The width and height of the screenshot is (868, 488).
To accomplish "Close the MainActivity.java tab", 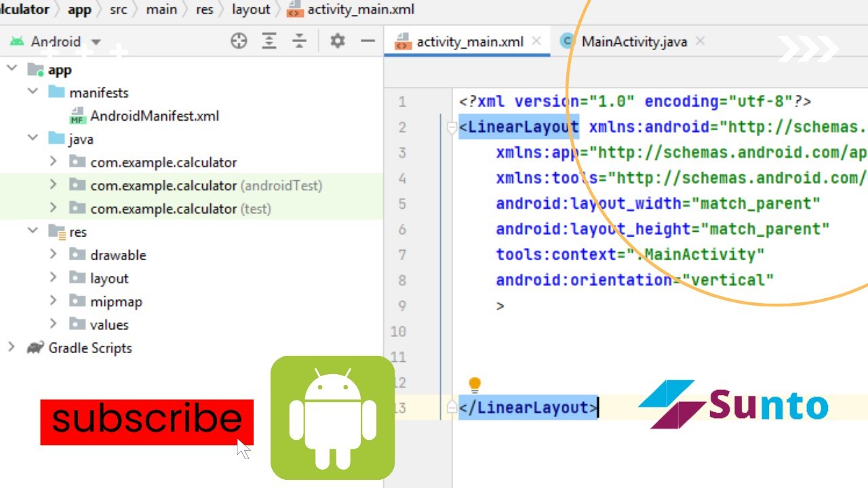I will [700, 41].
